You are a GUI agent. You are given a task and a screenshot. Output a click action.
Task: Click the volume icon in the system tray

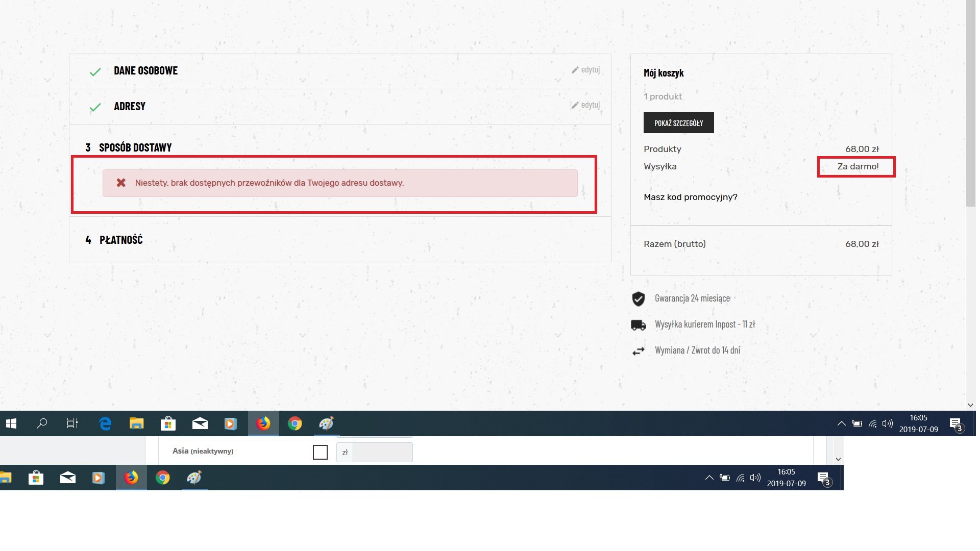pos(888,423)
